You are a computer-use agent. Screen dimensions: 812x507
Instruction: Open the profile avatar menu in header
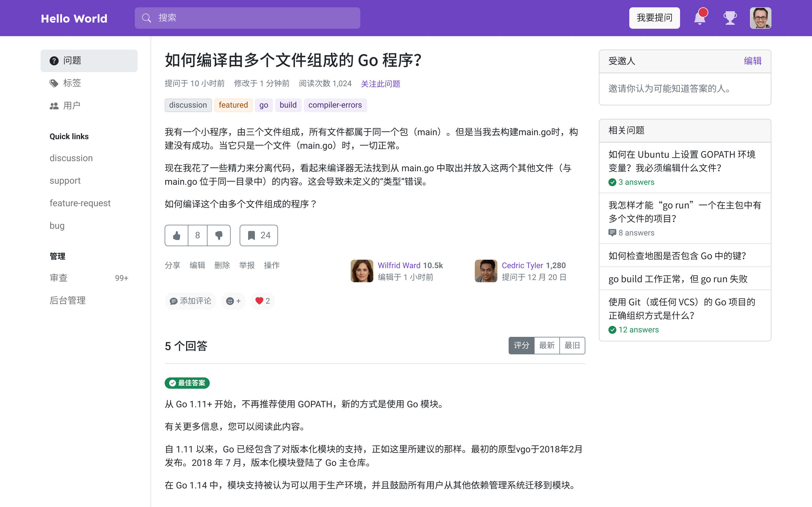pos(760,18)
